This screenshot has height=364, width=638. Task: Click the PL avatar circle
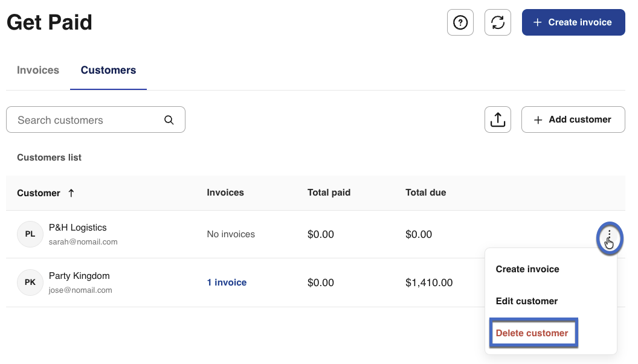pos(30,234)
